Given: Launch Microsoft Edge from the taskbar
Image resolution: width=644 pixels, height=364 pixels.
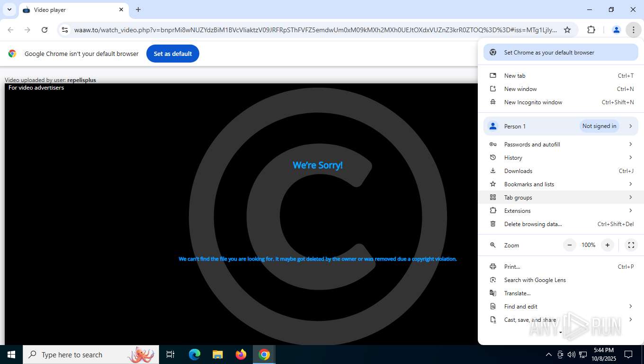Looking at the screenshot, I should [195, 355].
